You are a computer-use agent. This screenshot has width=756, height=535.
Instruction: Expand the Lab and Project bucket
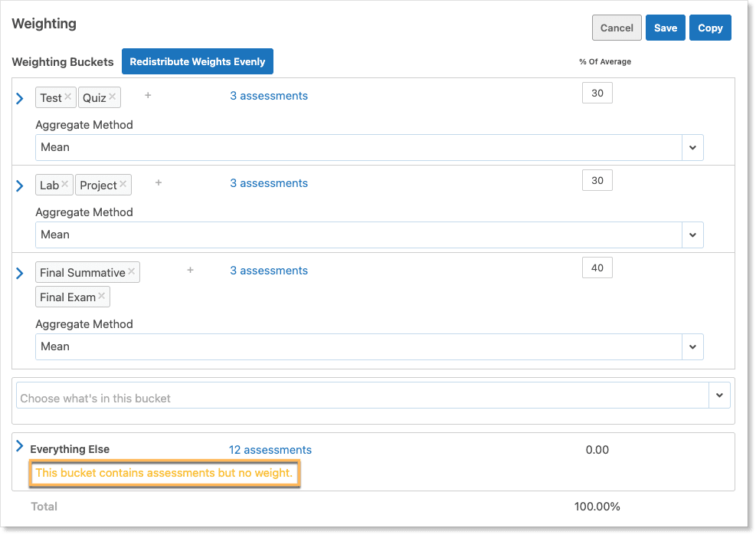(20, 185)
